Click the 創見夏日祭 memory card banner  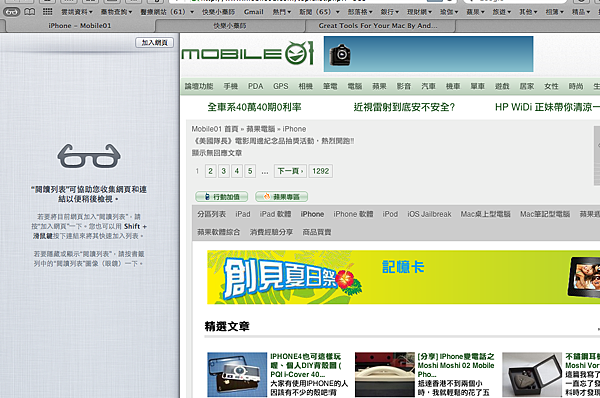[x=403, y=277]
